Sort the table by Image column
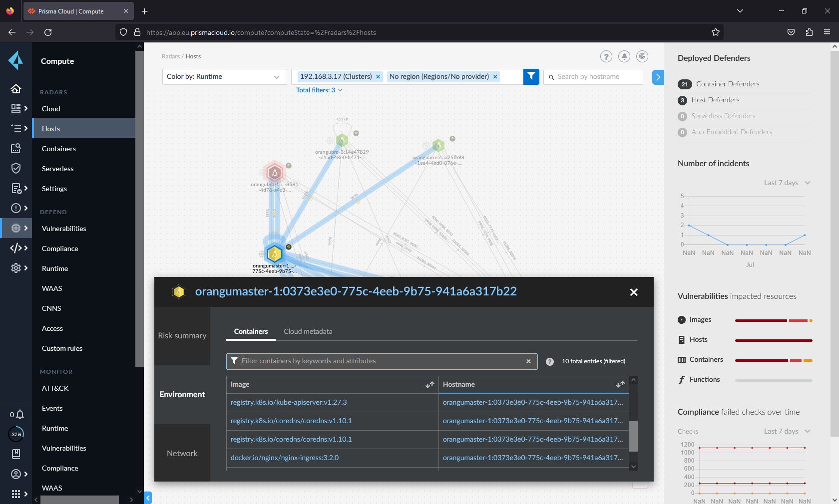 click(429, 385)
